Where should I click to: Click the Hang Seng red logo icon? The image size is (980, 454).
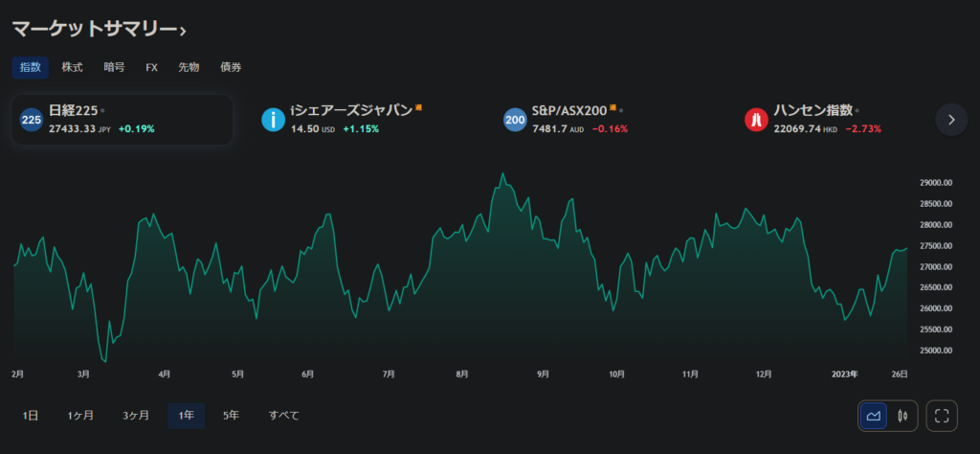click(x=757, y=120)
